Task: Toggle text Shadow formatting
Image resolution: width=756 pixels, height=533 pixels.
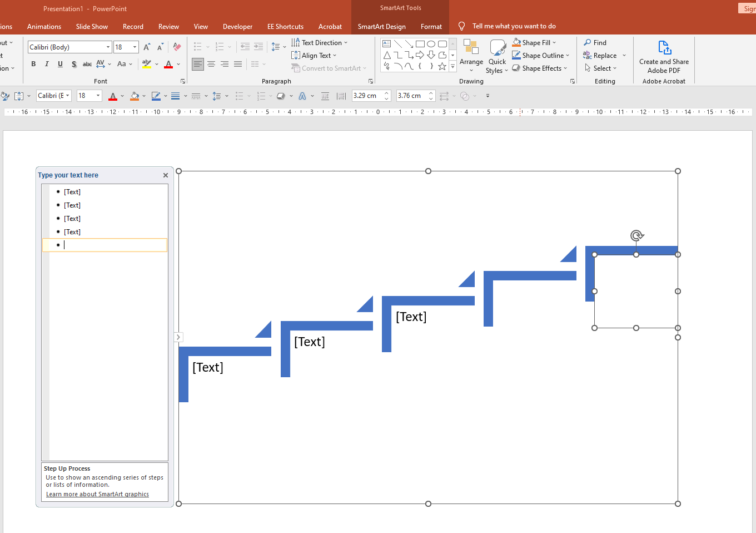Action: [74, 64]
